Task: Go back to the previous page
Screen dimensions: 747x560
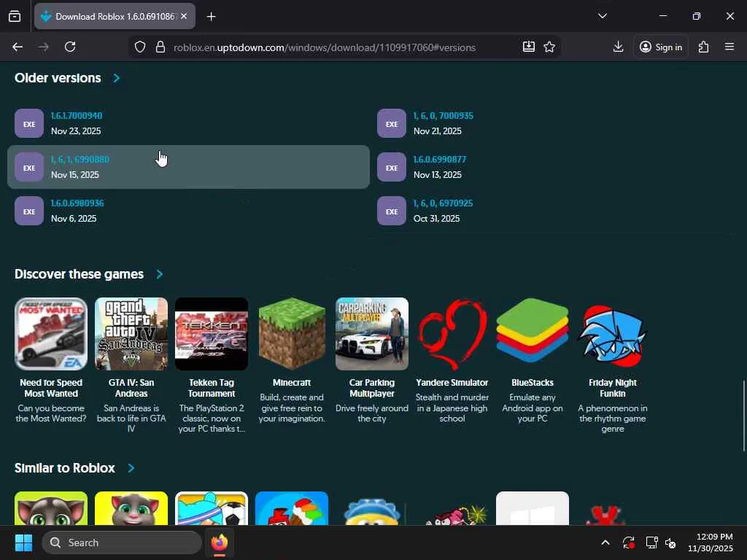Action: click(18, 47)
